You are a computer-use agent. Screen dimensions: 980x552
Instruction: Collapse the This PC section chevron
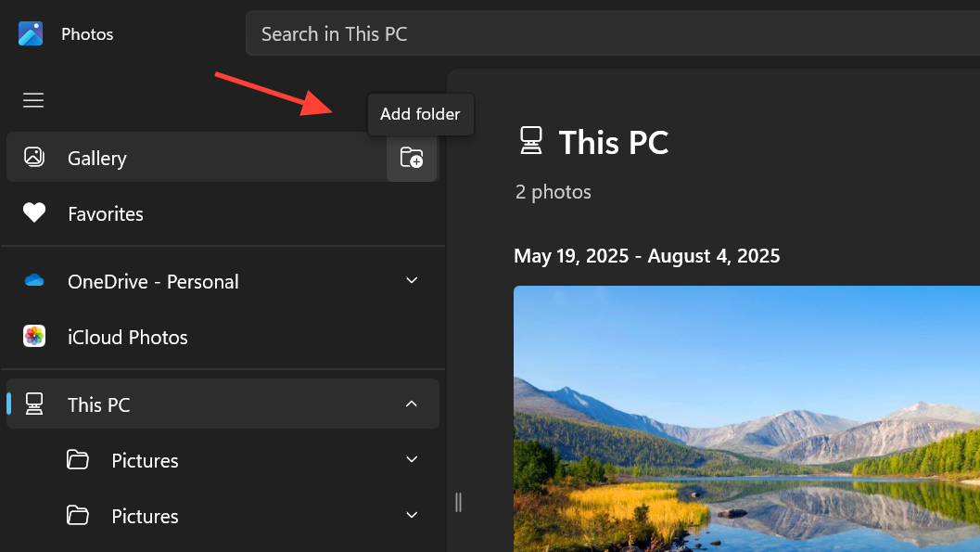412,404
